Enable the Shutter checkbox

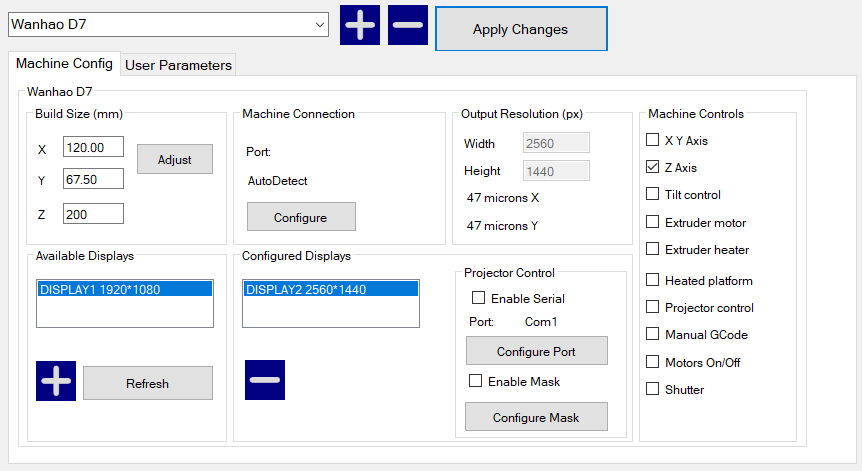[x=653, y=389]
